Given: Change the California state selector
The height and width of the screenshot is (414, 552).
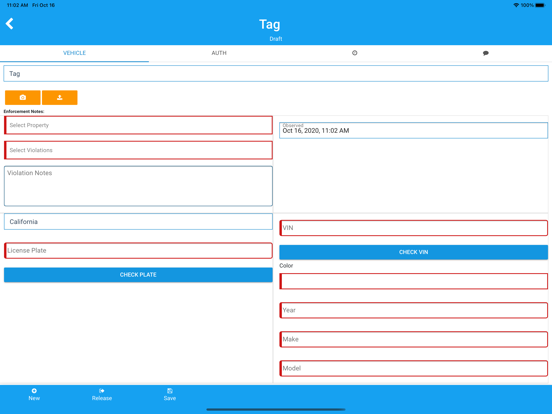Looking at the screenshot, I should click(x=138, y=221).
